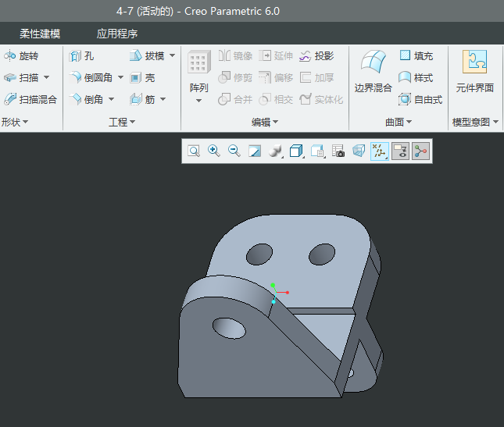Screen dimensions: 504x427
Task: Click the 投影 (Project) tool
Action: tap(316, 56)
